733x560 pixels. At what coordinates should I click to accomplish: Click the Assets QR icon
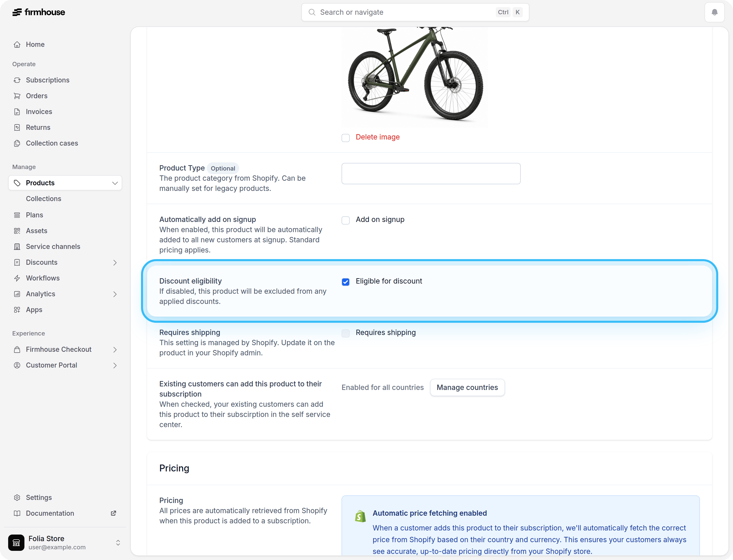click(17, 231)
